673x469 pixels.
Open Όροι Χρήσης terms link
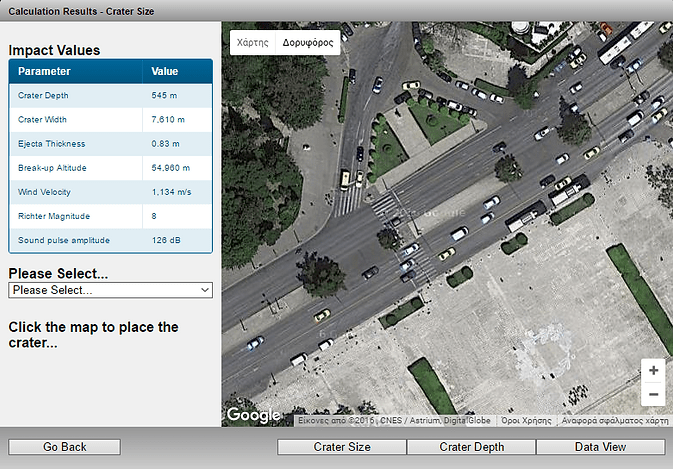(526, 421)
